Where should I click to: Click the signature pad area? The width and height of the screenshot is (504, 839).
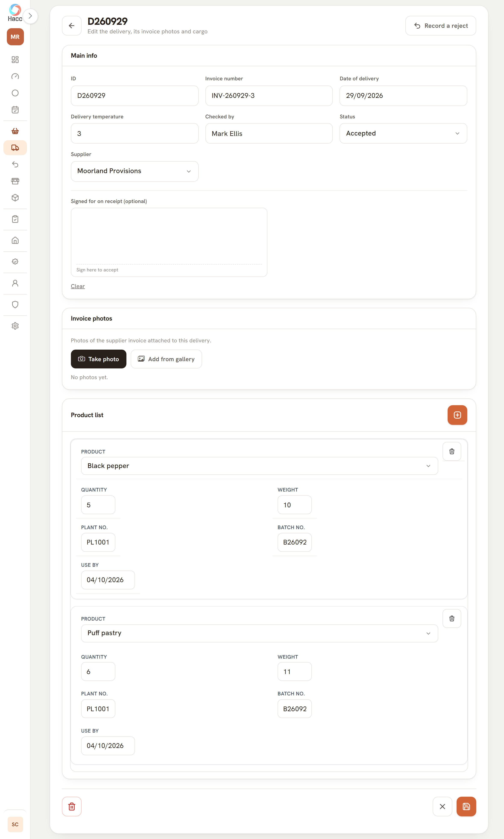pyautogui.click(x=169, y=242)
